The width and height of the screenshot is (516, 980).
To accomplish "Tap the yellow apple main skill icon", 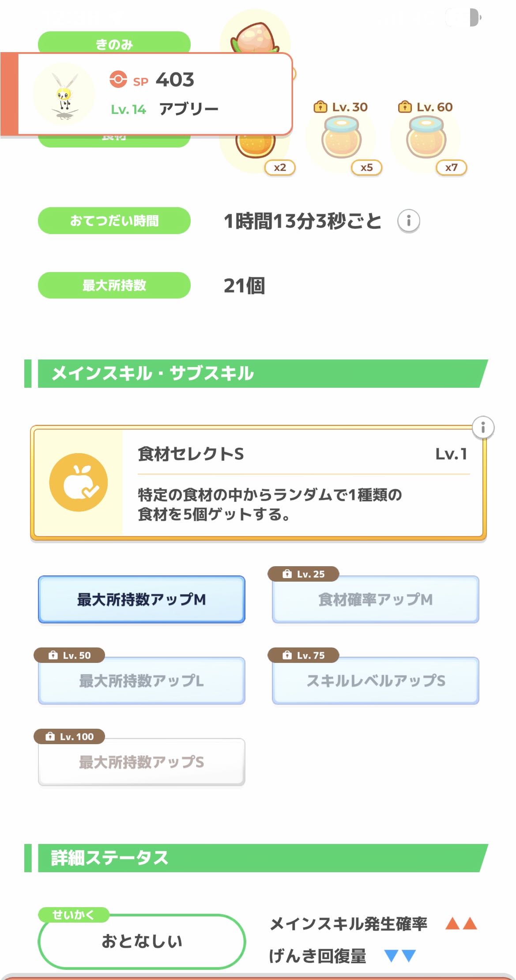I will click(79, 482).
